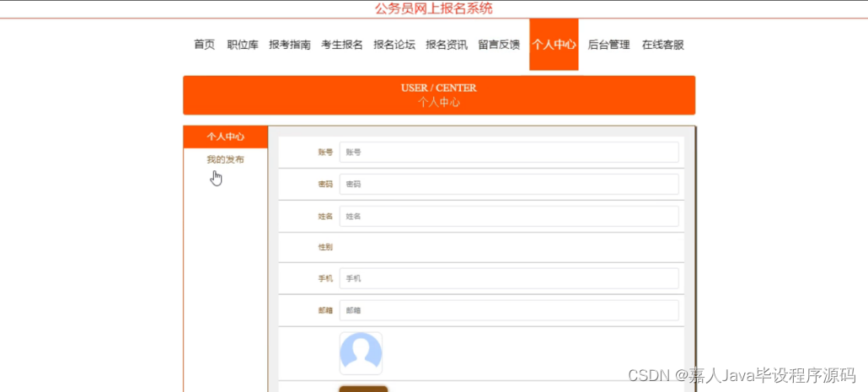The height and width of the screenshot is (392, 868).
Task: Focus the 密码 input field
Action: pyautogui.click(x=509, y=185)
